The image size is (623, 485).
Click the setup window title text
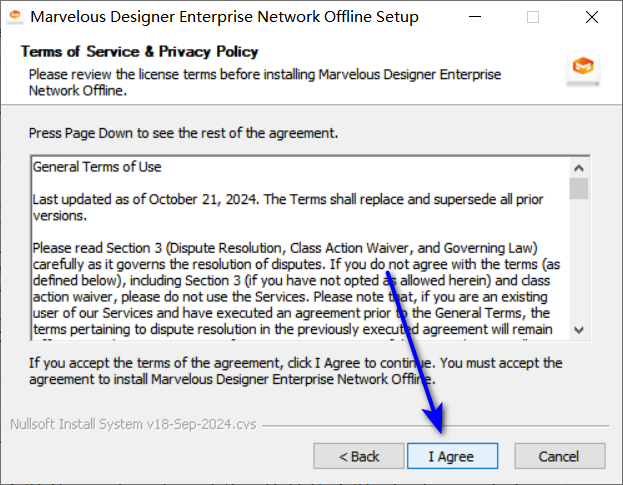point(224,17)
